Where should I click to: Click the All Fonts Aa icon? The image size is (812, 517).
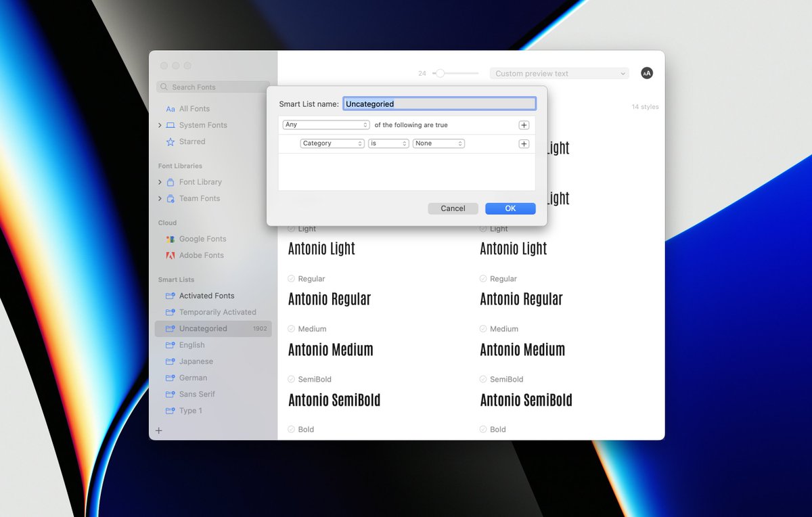171,109
